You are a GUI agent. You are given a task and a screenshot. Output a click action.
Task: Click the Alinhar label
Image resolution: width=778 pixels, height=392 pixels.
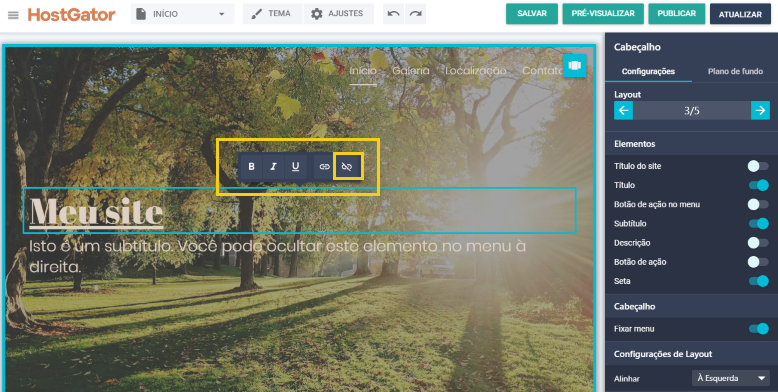pyautogui.click(x=627, y=379)
